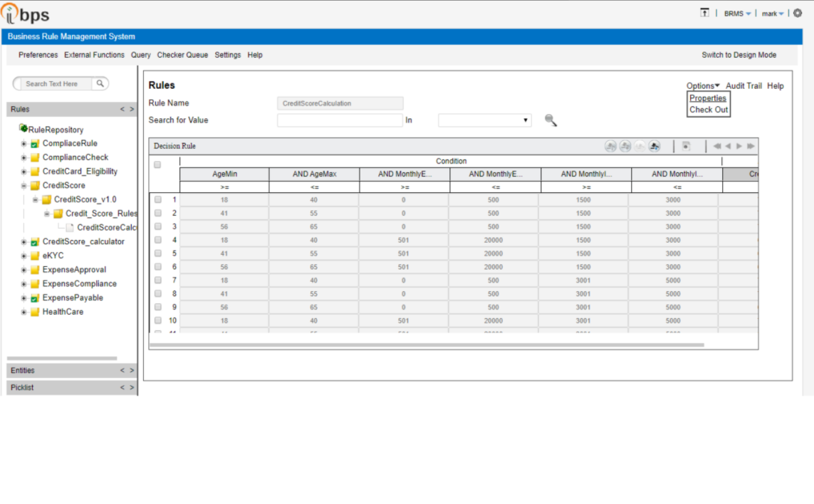Click the left arrow in Entities panel header
This screenshot has height=504, width=814.
122,370
